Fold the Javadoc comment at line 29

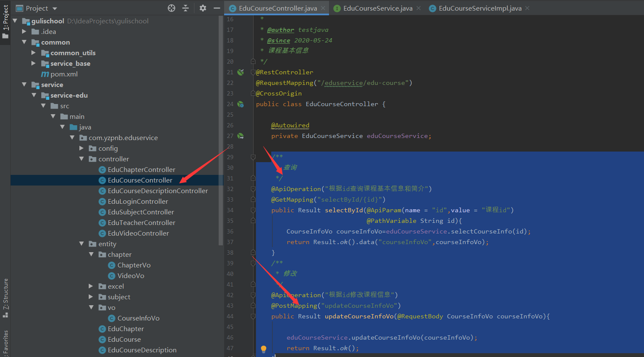tap(253, 157)
